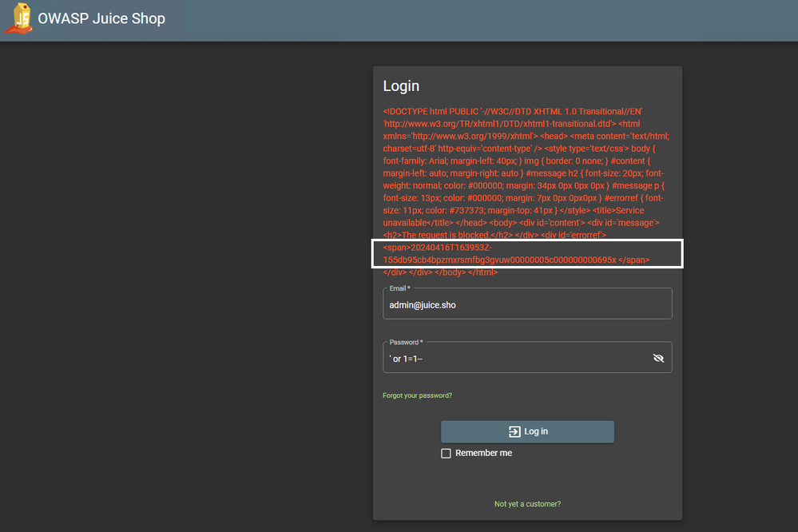The height and width of the screenshot is (532, 798).
Task: Click the '<!DOCTYPE html PUBLIC' error line
Action: [x=513, y=112]
